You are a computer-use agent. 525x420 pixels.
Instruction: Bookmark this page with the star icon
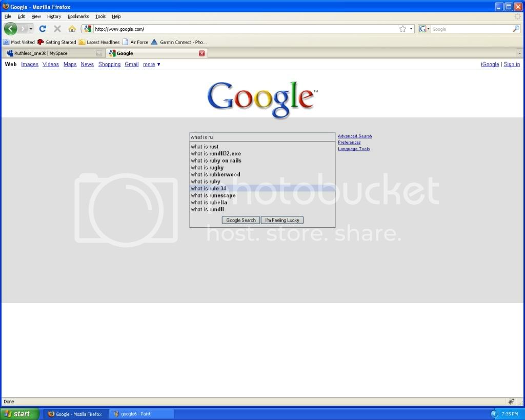click(x=403, y=29)
